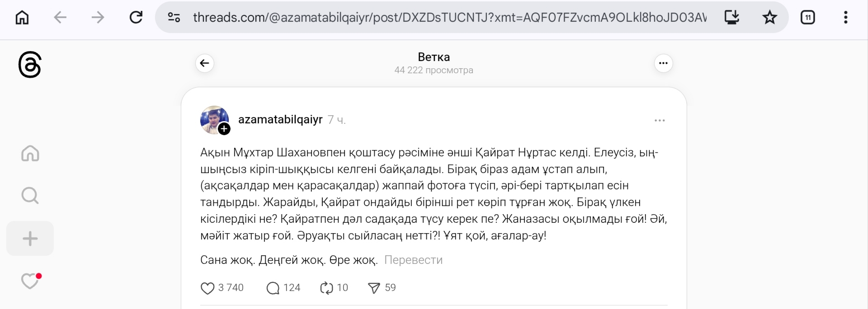Click the Threads logo

30,65
